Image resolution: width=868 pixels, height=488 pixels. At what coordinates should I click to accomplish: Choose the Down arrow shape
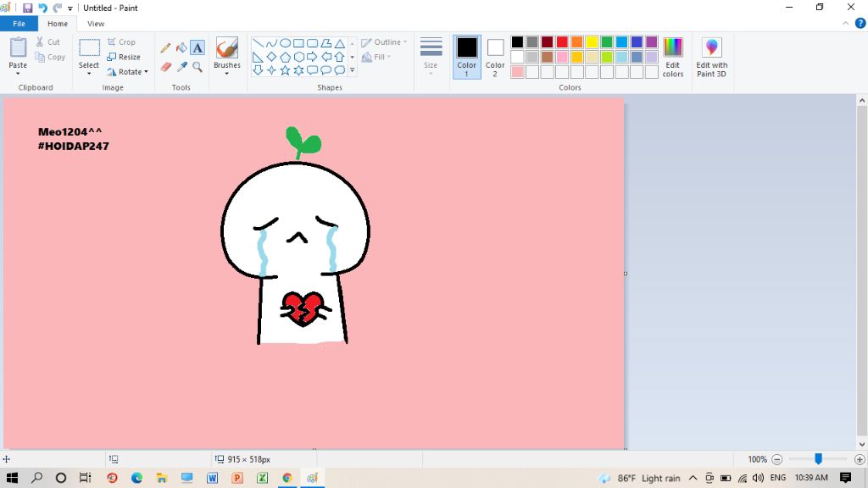258,70
